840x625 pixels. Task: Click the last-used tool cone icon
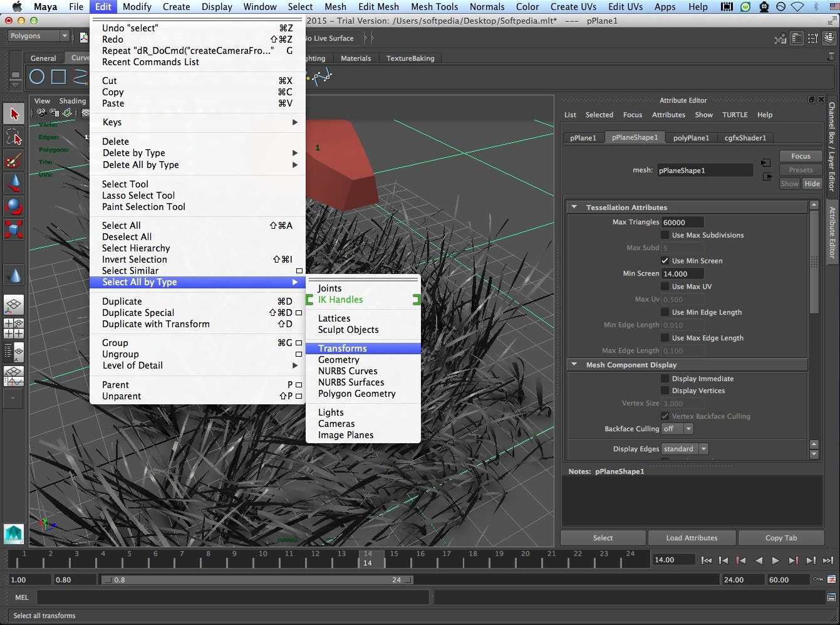point(14,275)
